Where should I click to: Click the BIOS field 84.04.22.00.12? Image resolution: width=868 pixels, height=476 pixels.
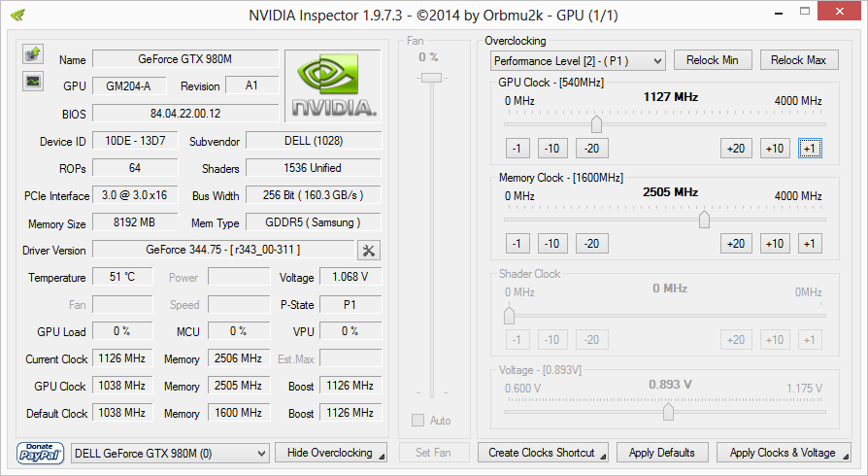(185, 113)
